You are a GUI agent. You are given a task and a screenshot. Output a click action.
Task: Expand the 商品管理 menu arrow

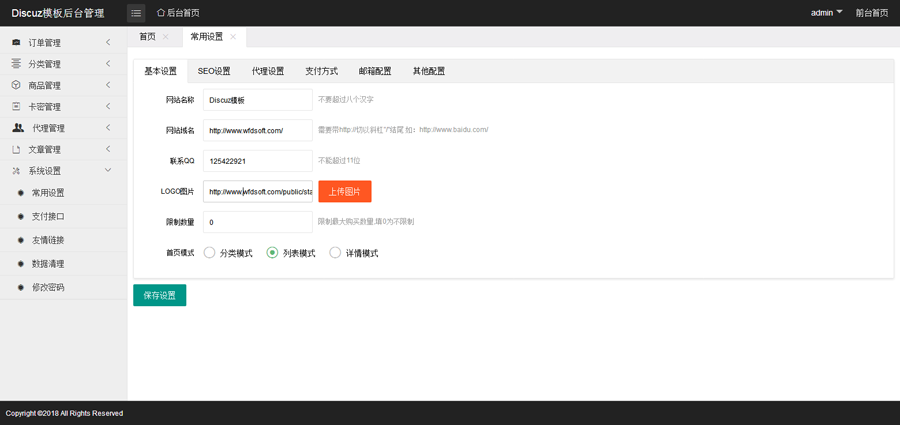[x=108, y=85]
